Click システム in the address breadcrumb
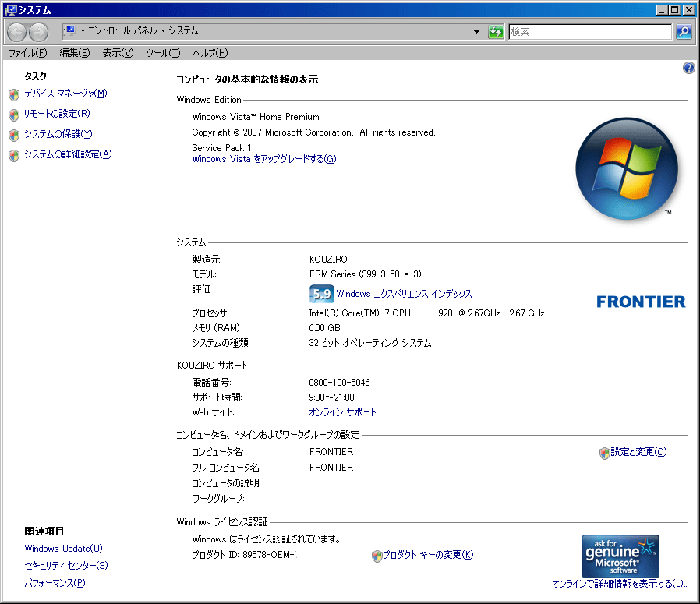Viewport: 700px width, 604px height. coord(183,31)
